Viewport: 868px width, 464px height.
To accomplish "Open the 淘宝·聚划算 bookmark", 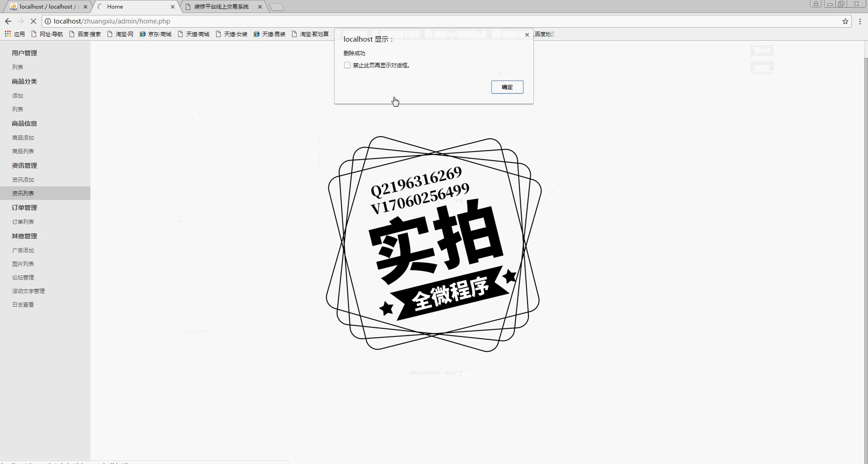I will 310,34.
